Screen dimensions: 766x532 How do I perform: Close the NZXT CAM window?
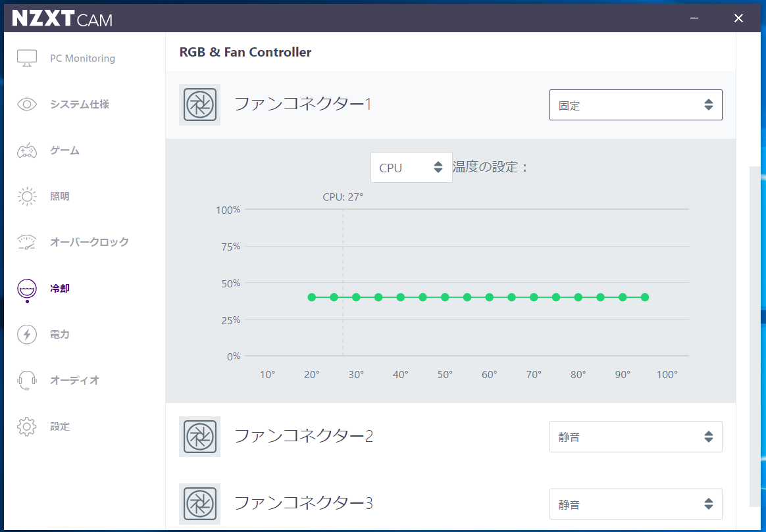[738, 18]
